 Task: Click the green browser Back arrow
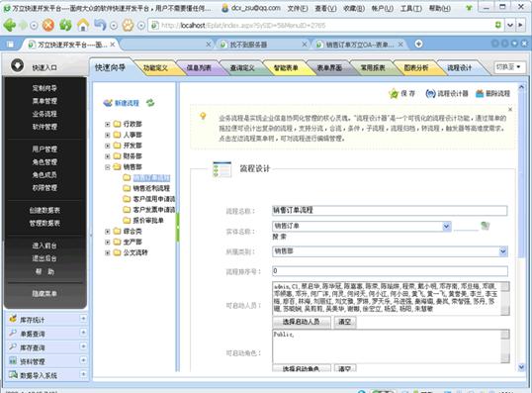10,25
